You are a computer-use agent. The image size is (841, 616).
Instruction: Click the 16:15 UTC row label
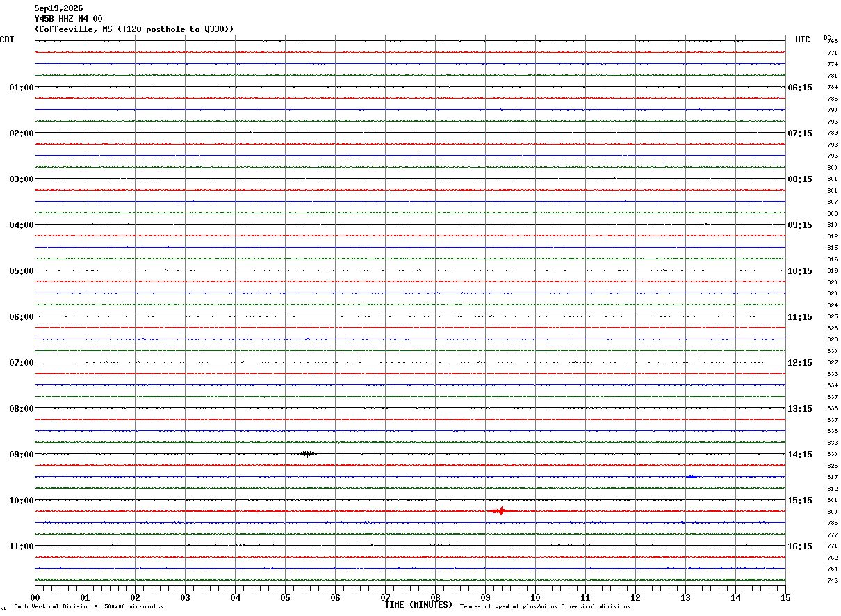coord(799,546)
